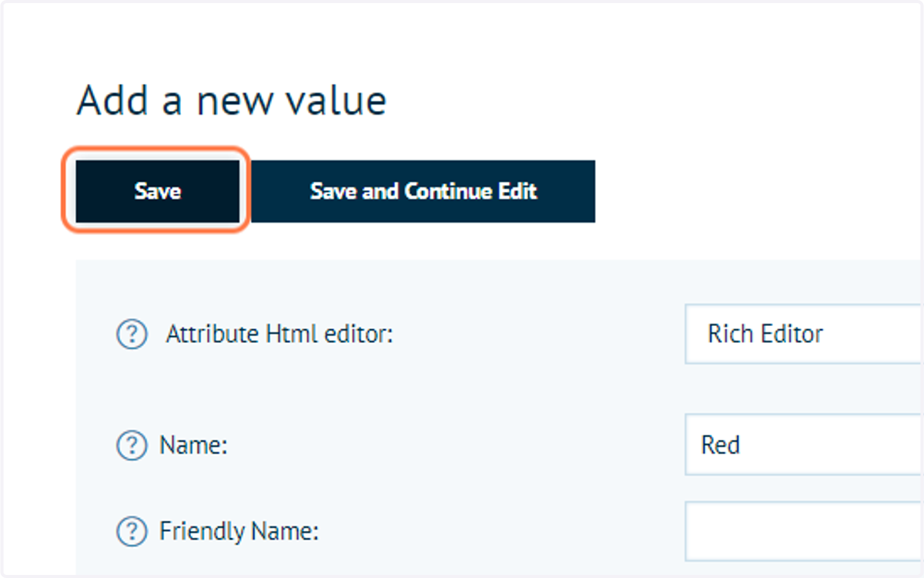This screenshot has width=924, height=578.
Task: Click the empty Friendly Name input
Action: pyautogui.click(x=804, y=531)
